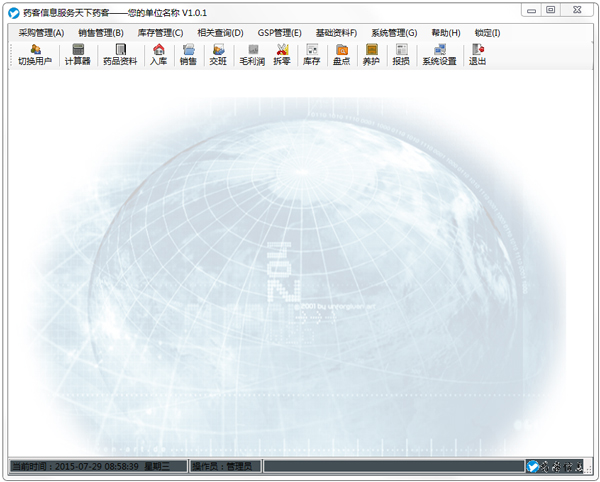Expand the 帮助(H) help menu
Image resolution: width=600 pixels, height=482 pixels.
pyautogui.click(x=446, y=32)
